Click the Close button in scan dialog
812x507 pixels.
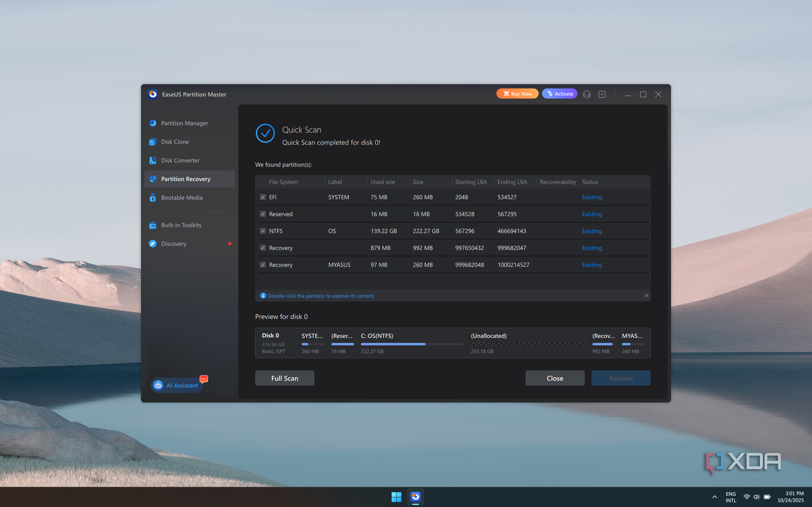555,378
